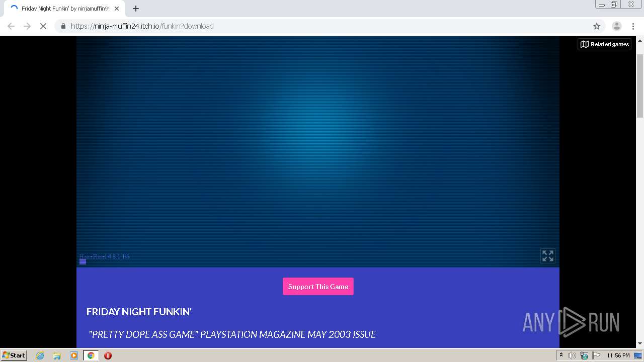The height and width of the screenshot is (362, 644).
Task: Click the fullscreen icon in game frame
Action: pyautogui.click(x=547, y=256)
